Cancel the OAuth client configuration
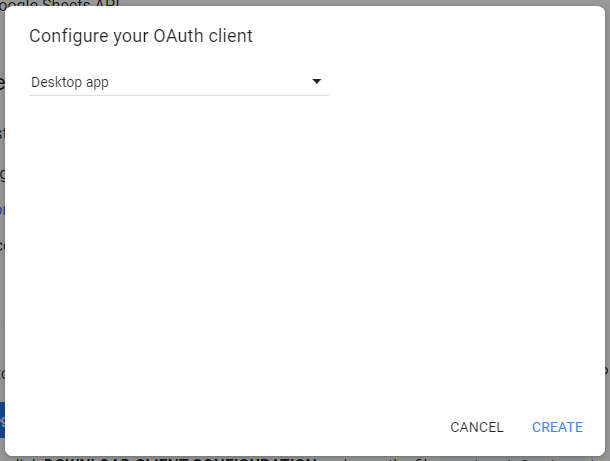This screenshot has height=461, width=610. pyautogui.click(x=477, y=427)
